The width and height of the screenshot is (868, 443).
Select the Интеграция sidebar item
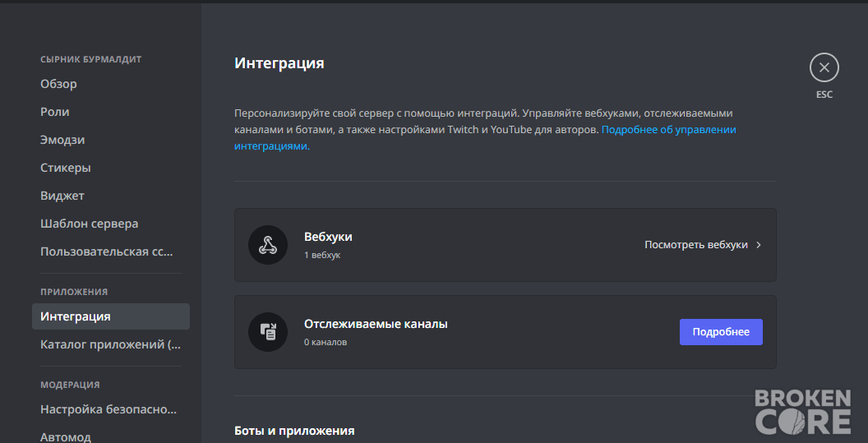[111, 316]
